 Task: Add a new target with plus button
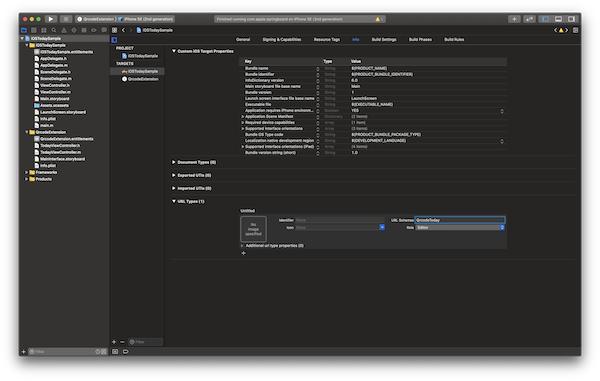[114, 342]
